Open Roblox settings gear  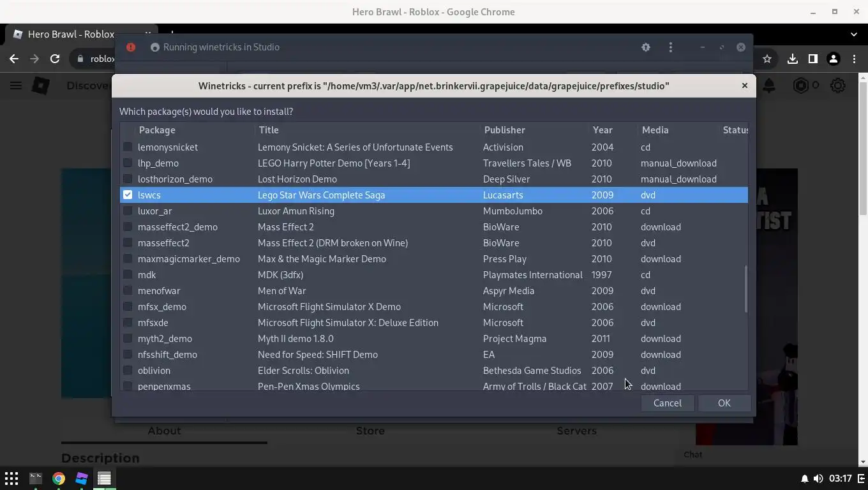[838, 85]
